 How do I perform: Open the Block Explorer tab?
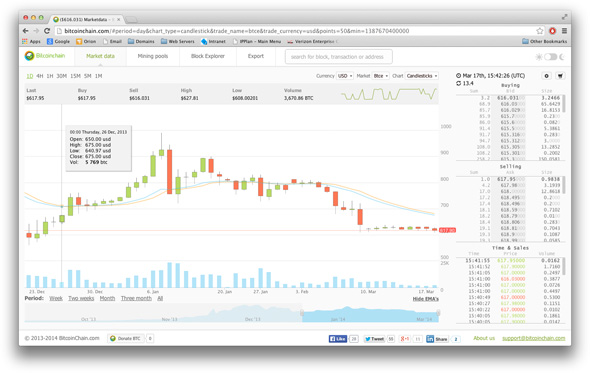208,56
